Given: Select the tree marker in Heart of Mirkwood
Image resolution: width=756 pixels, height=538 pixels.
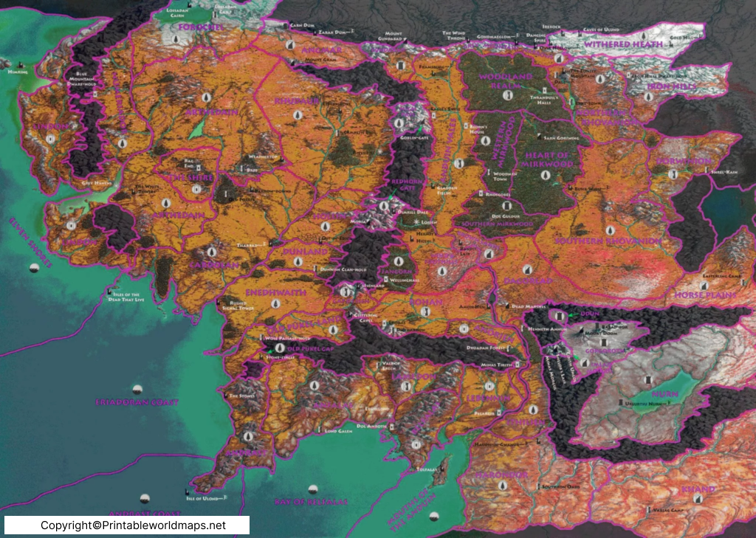Looking at the screenshot, I should (545, 175).
